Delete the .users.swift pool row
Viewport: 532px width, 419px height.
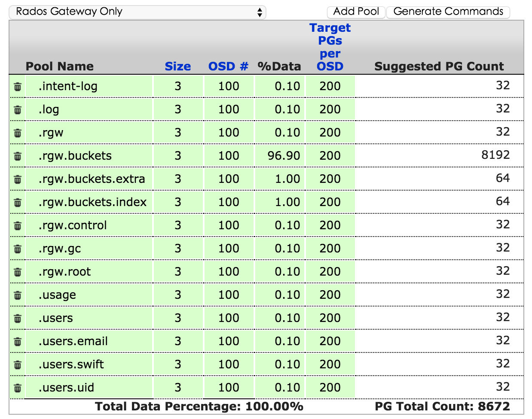click(18, 365)
